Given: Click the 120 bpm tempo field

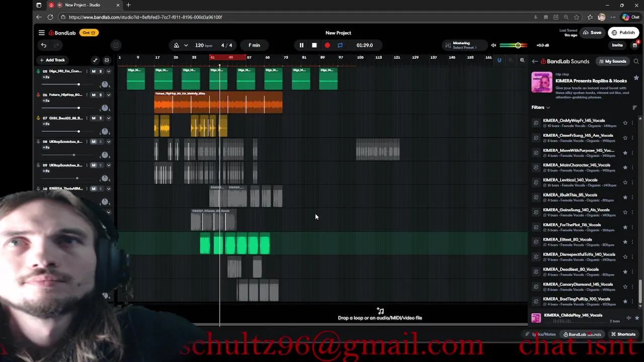Looking at the screenshot, I should [203, 45].
